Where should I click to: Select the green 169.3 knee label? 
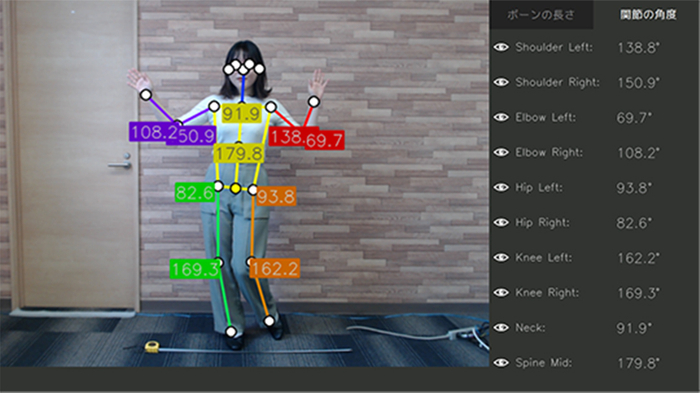[x=195, y=269]
